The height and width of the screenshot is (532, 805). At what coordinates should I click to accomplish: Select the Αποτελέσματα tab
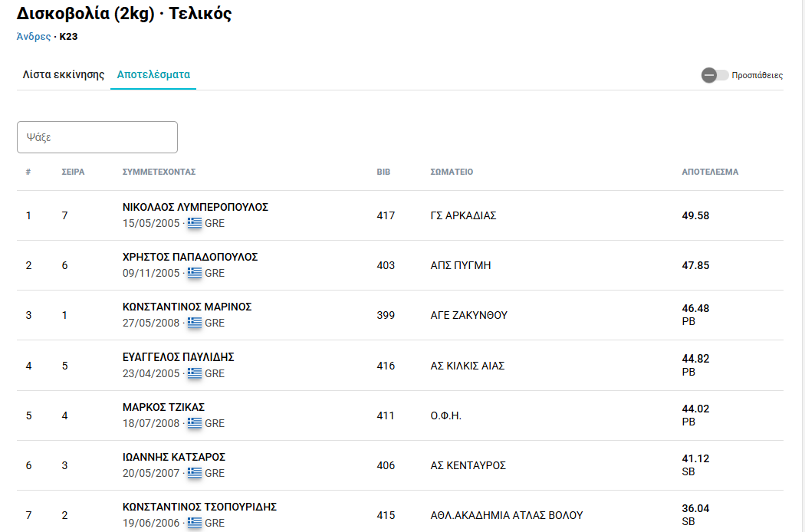point(153,74)
